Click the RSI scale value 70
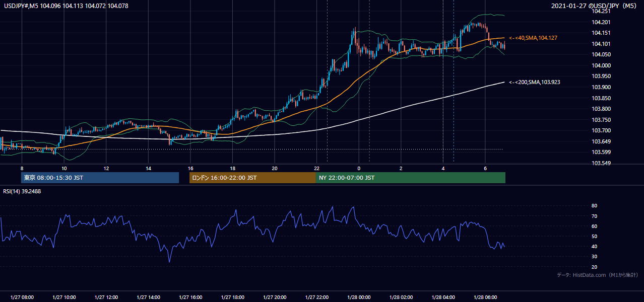The image size is (644, 302). point(594,216)
